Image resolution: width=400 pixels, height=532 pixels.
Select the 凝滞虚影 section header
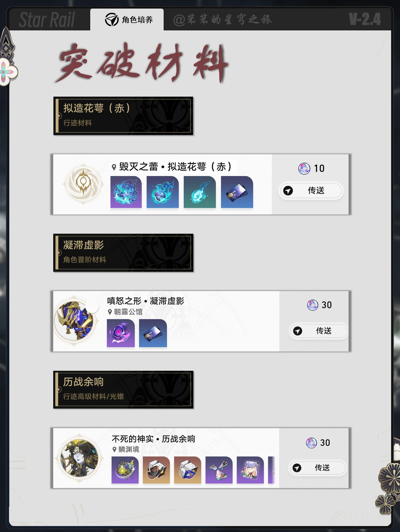pyautogui.click(x=123, y=252)
